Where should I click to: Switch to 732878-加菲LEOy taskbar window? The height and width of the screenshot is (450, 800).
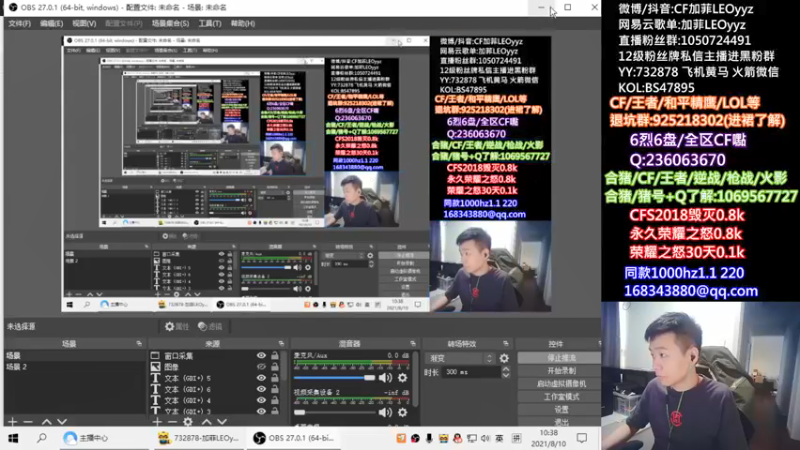click(198, 438)
